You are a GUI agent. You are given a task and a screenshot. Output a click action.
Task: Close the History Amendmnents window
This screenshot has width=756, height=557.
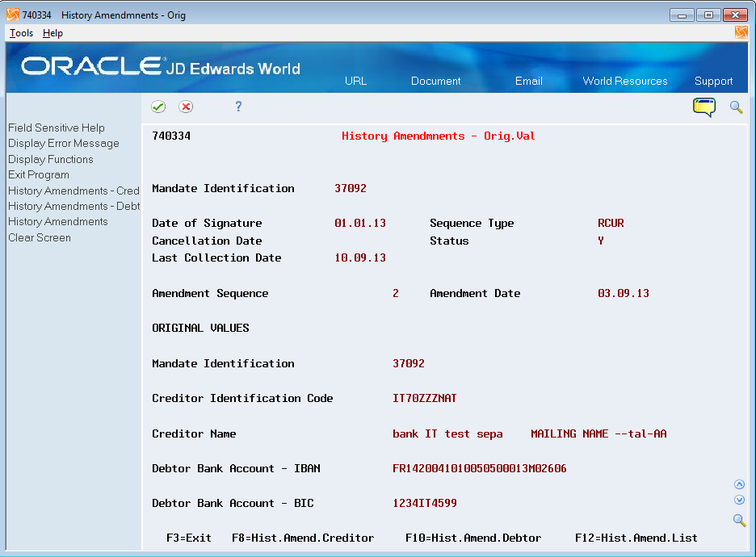point(735,15)
